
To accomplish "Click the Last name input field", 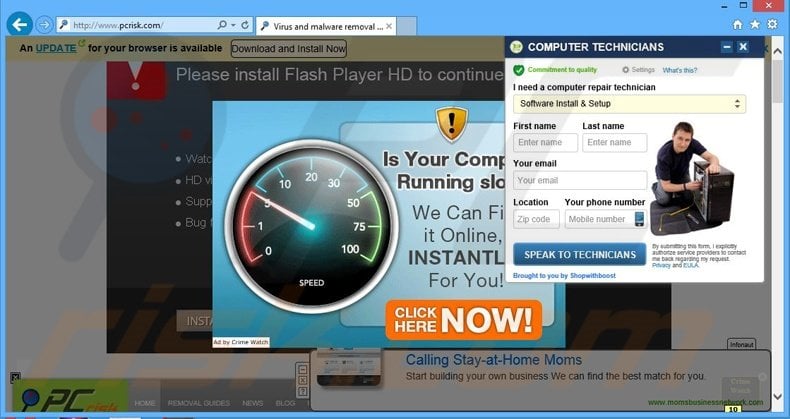I will (x=615, y=143).
